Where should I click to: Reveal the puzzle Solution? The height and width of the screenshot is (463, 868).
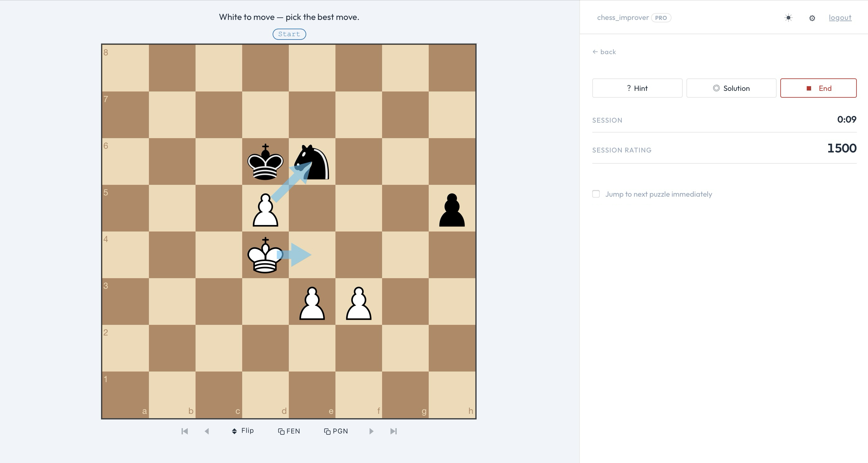click(x=731, y=88)
